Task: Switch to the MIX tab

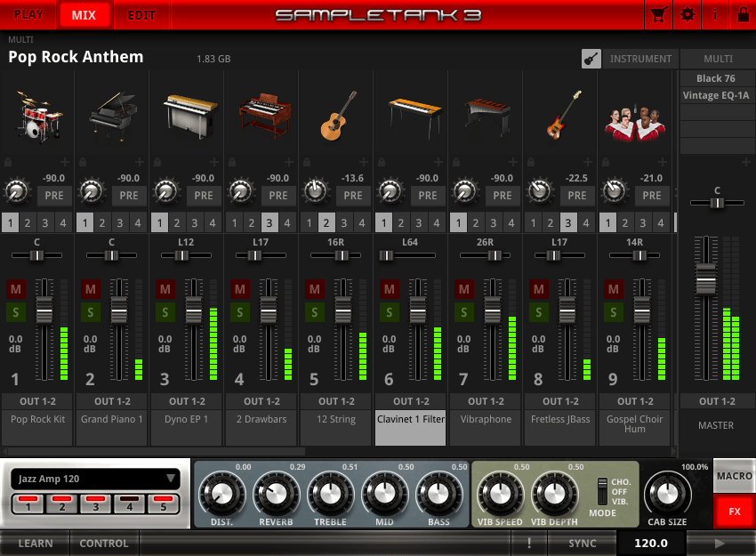Action: tap(84, 15)
